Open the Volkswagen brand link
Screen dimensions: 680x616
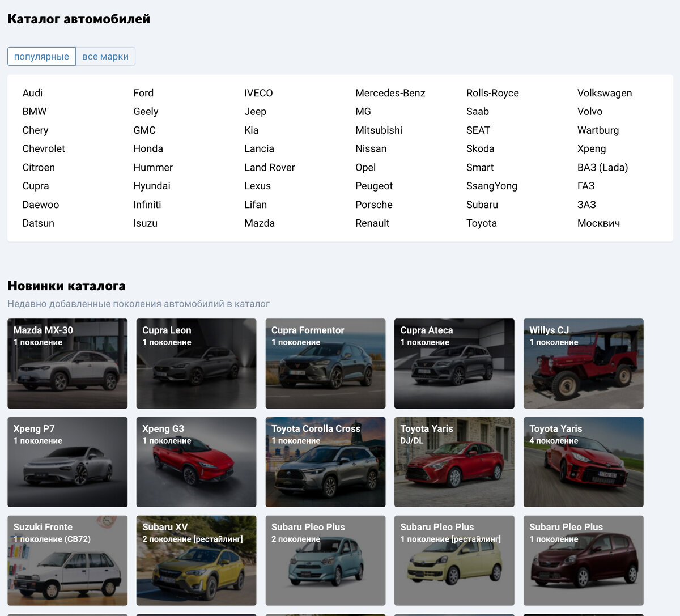pos(605,93)
